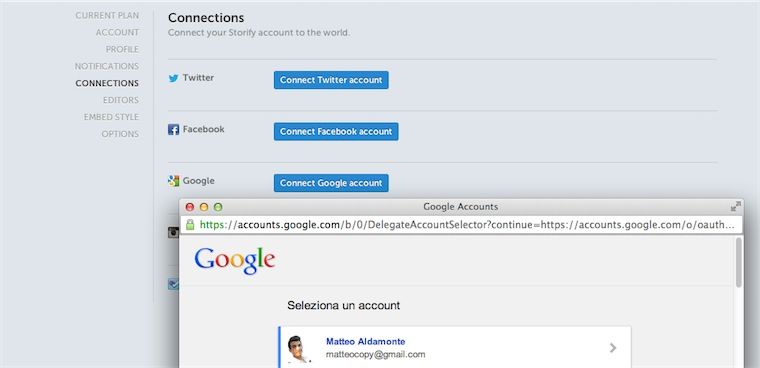Click Connect Twitter account button
The image size is (760, 368).
point(331,80)
